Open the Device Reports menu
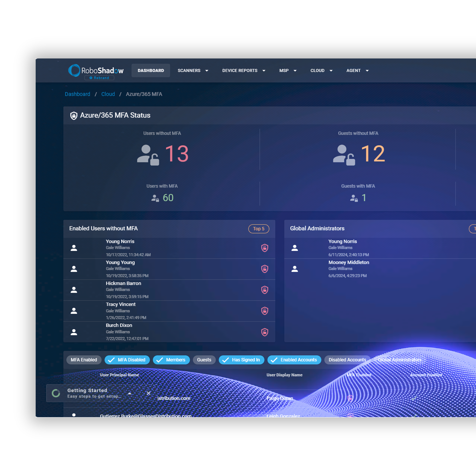This screenshot has width=476, height=476. (240, 70)
